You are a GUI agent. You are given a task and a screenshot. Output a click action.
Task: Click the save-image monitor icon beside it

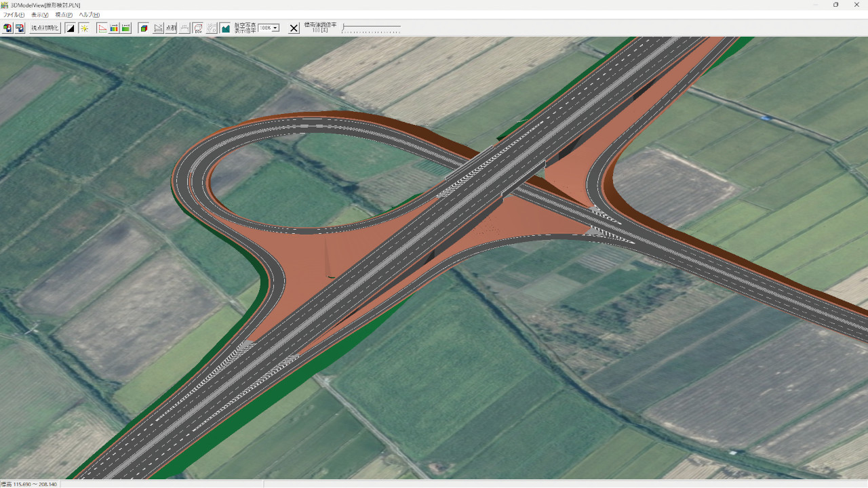click(20, 28)
